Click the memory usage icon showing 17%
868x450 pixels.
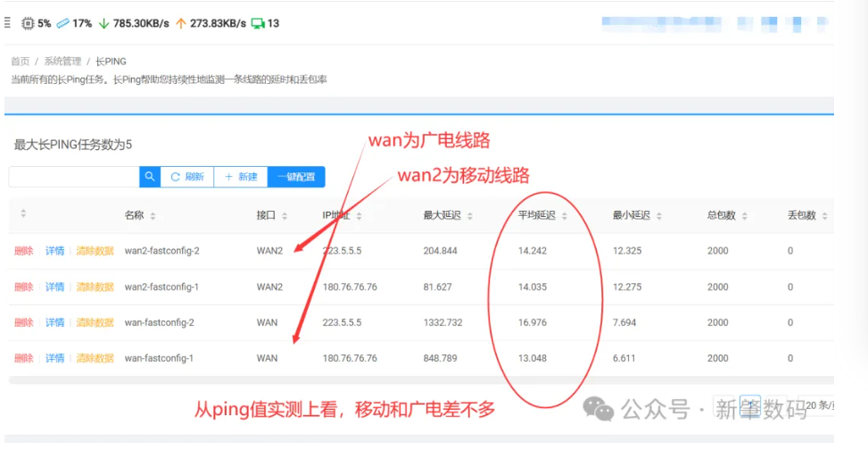pos(63,23)
